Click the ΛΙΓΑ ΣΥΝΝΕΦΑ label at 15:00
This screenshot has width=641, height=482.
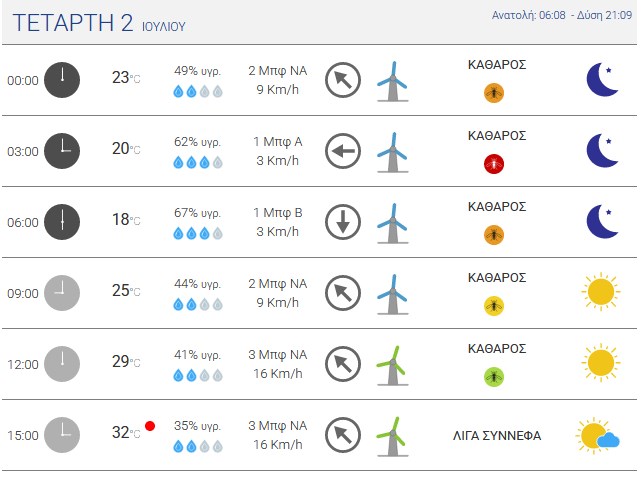click(x=497, y=436)
